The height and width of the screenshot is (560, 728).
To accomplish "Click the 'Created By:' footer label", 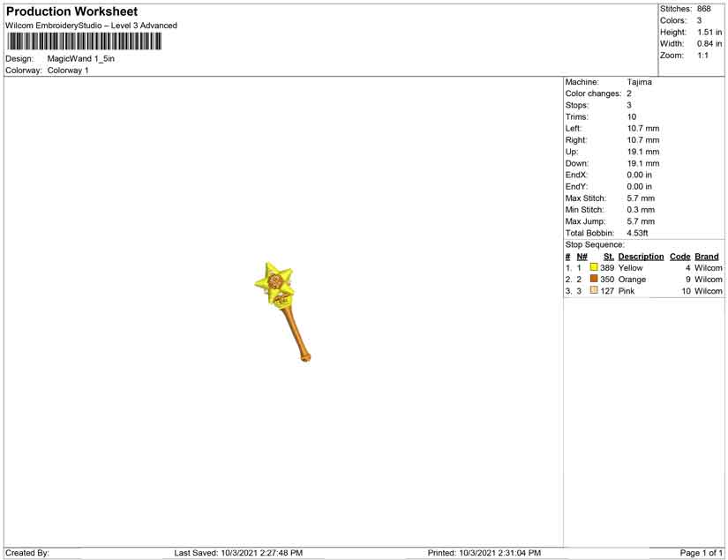I will (27, 553).
